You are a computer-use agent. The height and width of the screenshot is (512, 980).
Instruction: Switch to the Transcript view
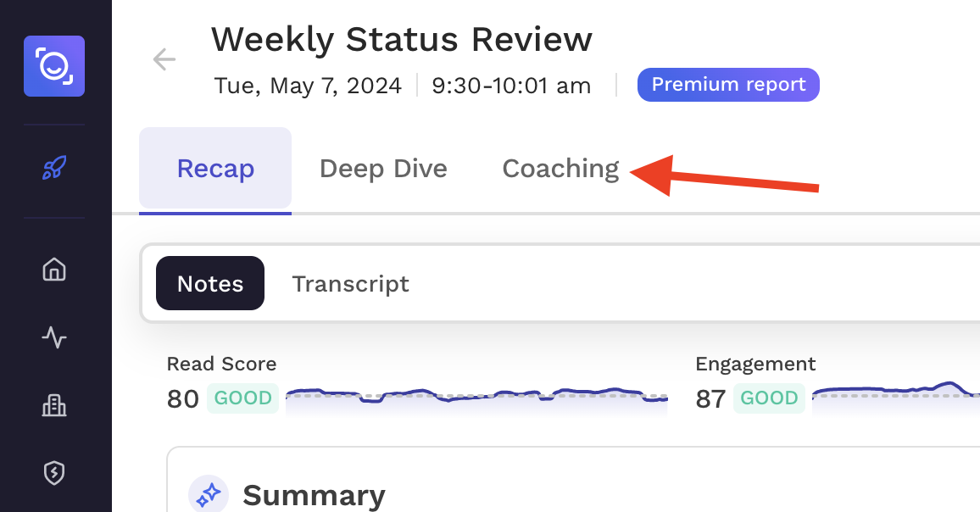click(x=351, y=284)
